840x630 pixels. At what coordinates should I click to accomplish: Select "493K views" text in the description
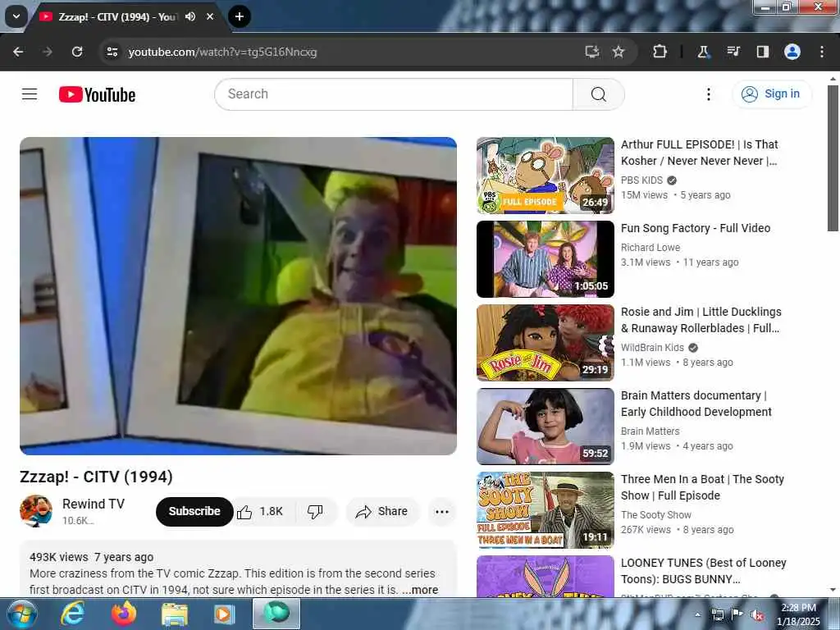click(59, 557)
